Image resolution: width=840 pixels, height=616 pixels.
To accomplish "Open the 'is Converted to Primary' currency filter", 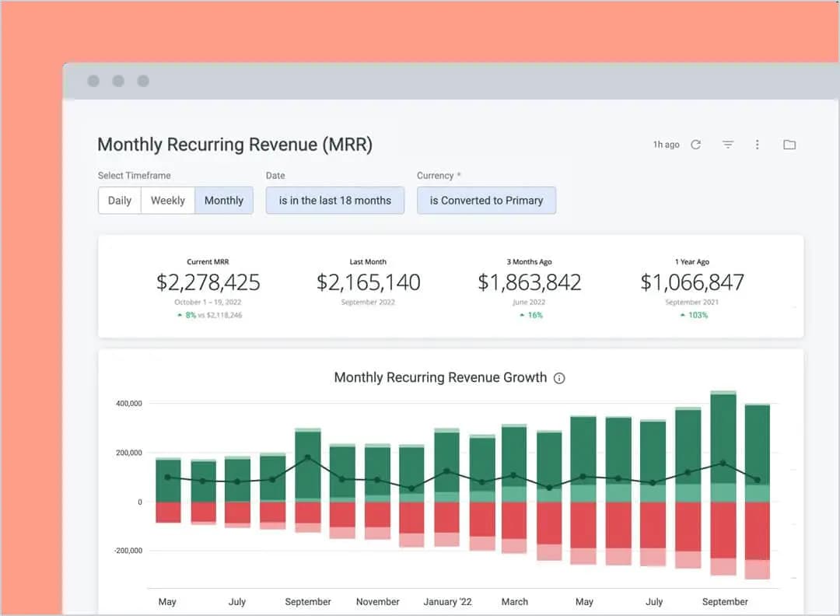I will [487, 201].
